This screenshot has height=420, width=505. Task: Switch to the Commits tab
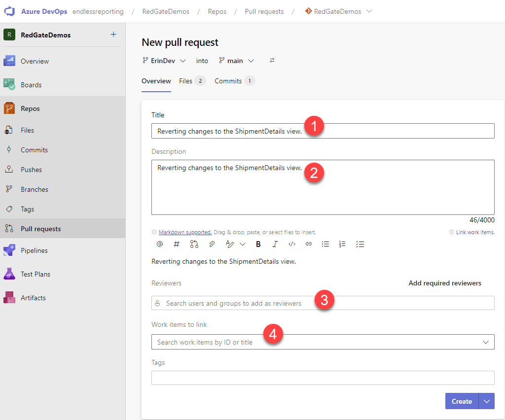[234, 81]
